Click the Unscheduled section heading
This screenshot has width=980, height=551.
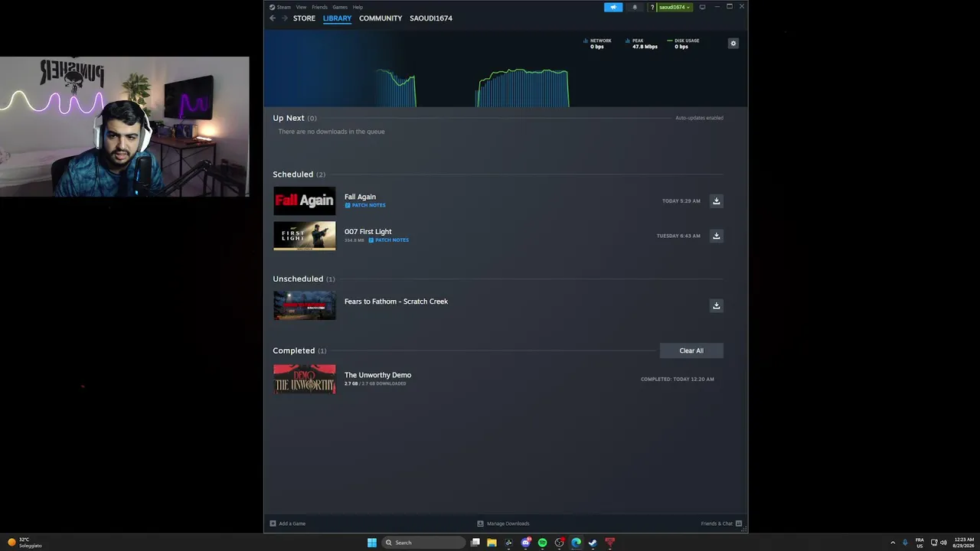coord(298,279)
